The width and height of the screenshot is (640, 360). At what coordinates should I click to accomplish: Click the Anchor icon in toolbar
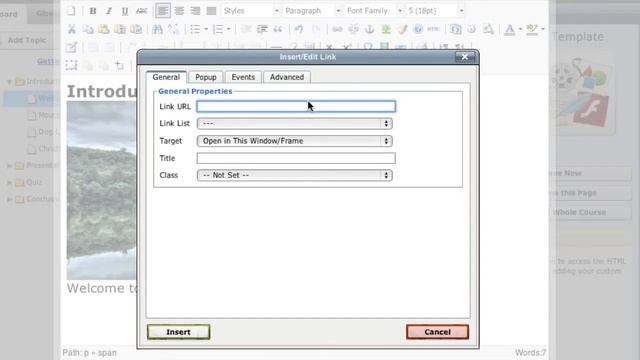(369, 29)
